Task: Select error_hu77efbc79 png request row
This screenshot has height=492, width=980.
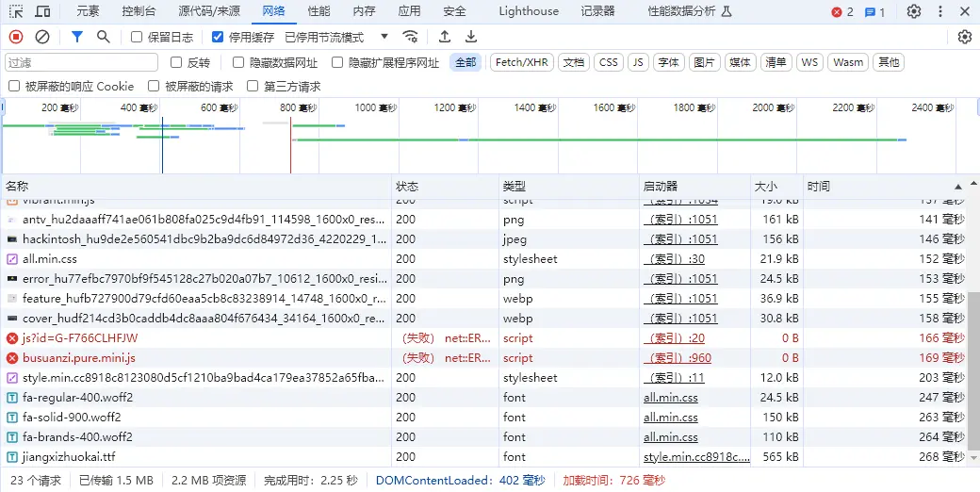Action: click(x=484, y=279)
